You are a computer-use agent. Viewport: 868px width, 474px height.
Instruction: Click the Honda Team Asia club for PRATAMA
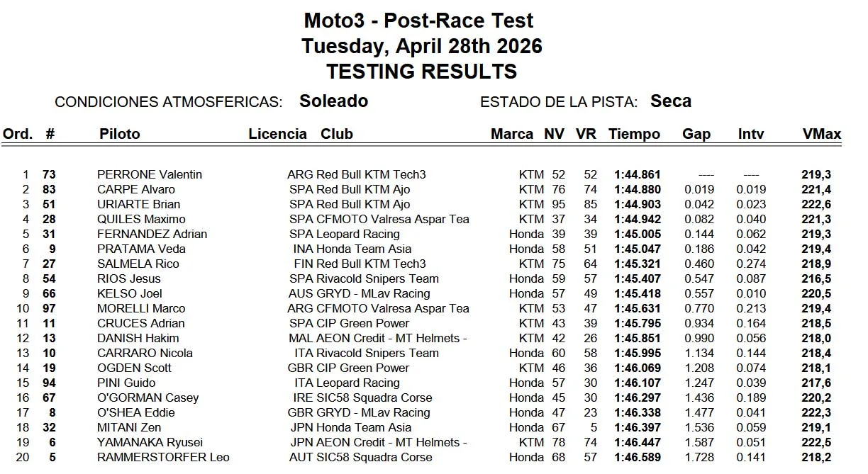coord(363,249)
